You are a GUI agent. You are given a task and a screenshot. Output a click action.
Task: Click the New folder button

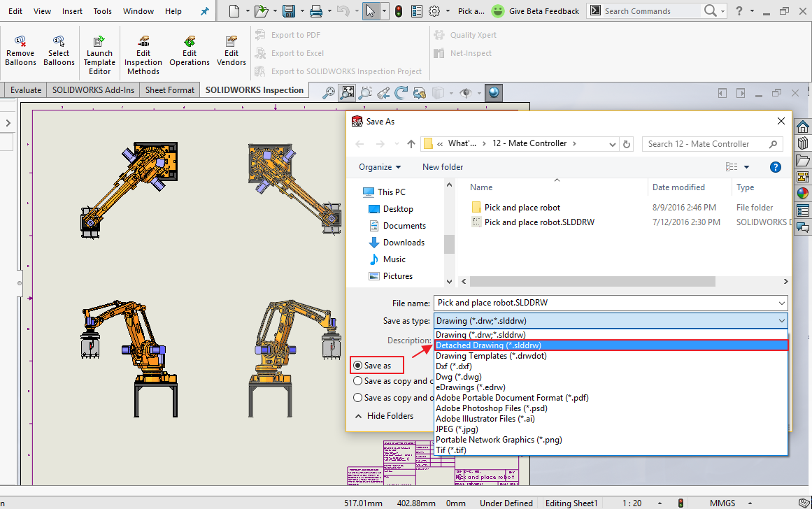click(x=443, y=166)
